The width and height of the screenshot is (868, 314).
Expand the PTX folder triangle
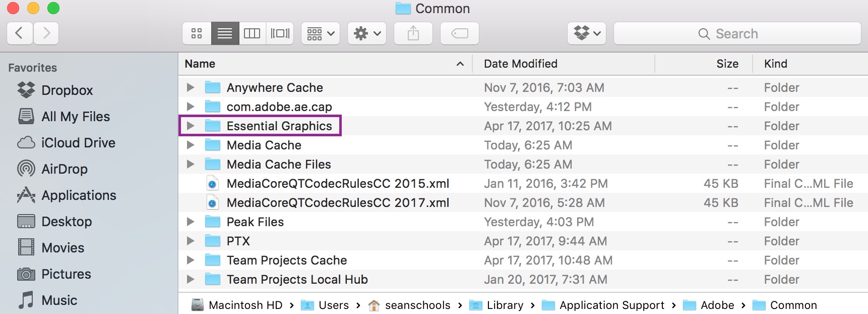[x=191, y=241]
